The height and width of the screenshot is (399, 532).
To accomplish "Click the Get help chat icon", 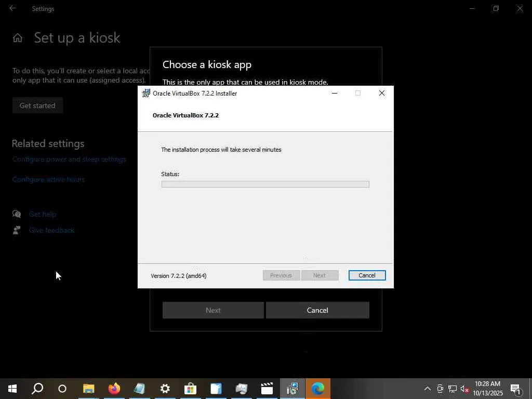I will (17, 214).
